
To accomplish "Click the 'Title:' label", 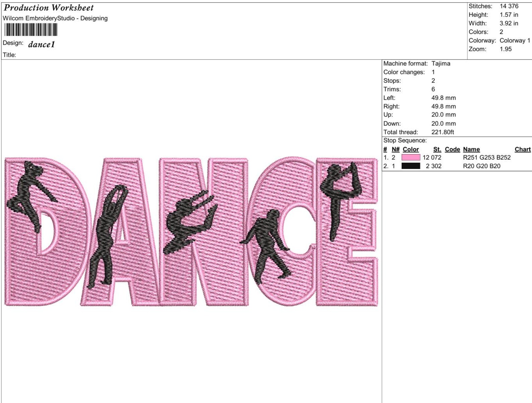I will point(9,55).
